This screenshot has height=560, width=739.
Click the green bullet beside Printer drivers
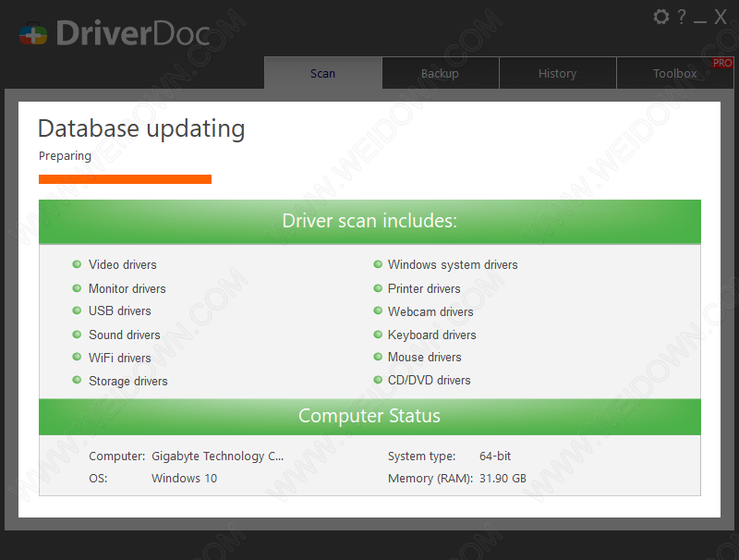tap(378, 287)
